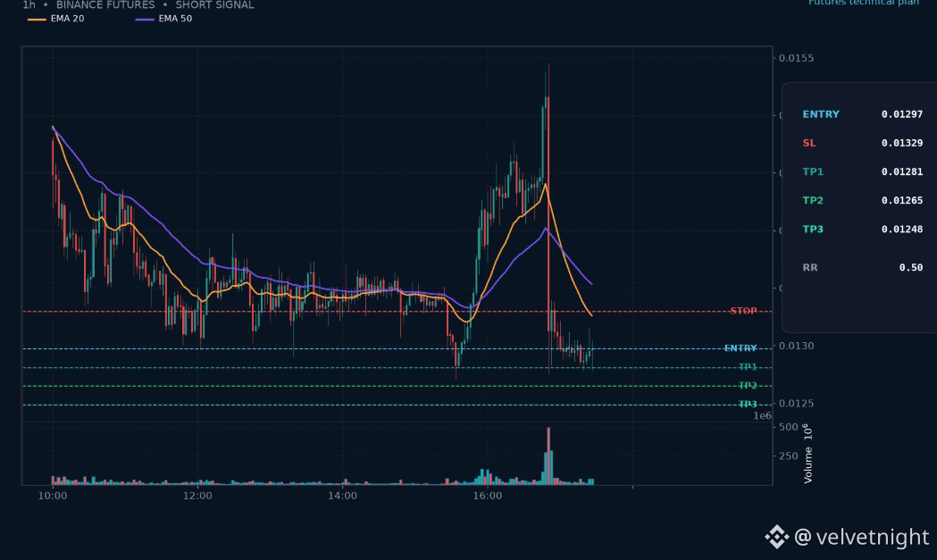This screenshot has height=560, width=937.
Task: Click the 0.0155 price axis label
Action: pos(796,58)
